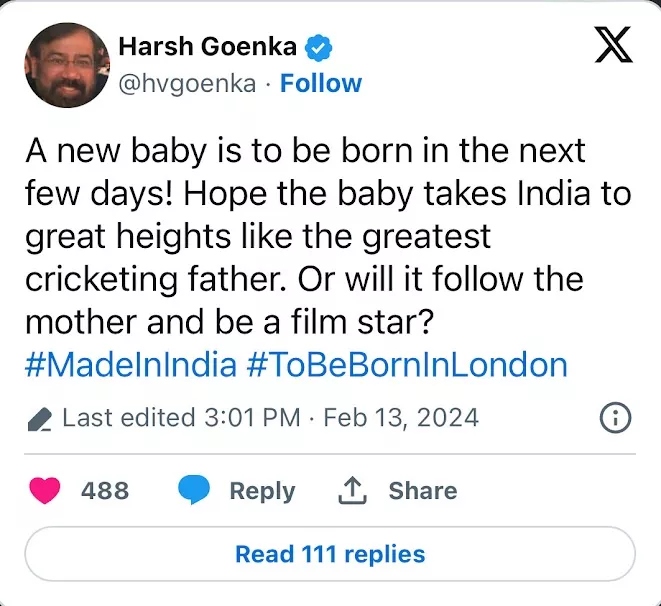This screenshot has height=606, width=661.
Task: Open the #MadeInIndia hashtag
Action: [x=129, y=364]
